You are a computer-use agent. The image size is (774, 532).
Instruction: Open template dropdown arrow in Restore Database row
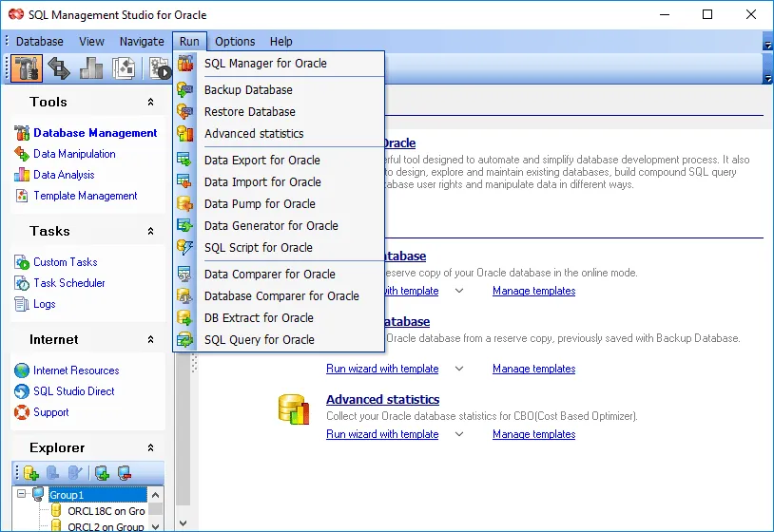click(459, 369)
